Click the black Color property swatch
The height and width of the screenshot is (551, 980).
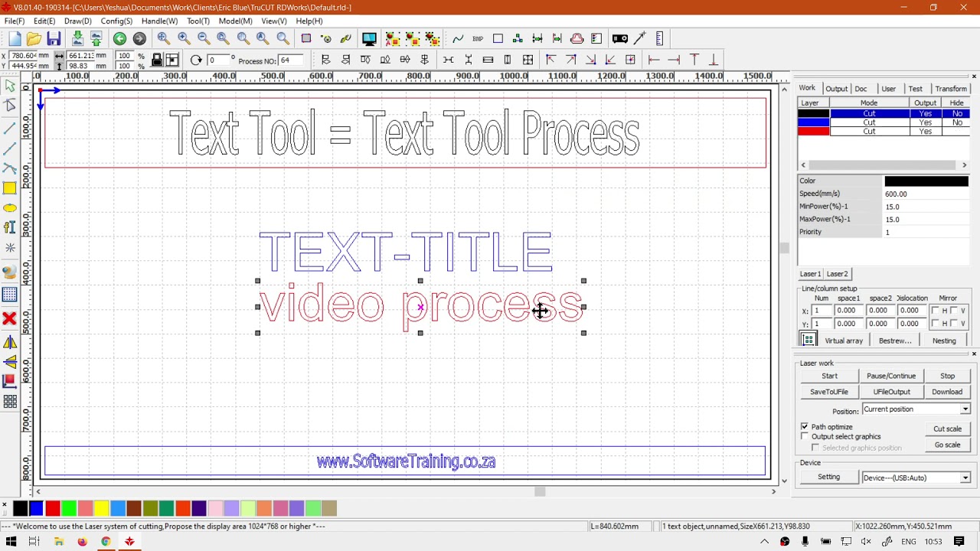tap(926, 181)
